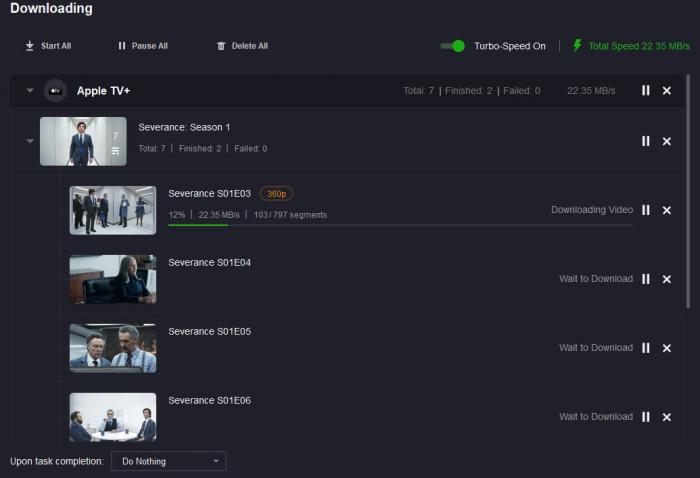The width and height of the screenshot is (700, 478).
Task: Click the episode count playlist icon on Season 1 thumbnail
Action: (x=116, y=151)
